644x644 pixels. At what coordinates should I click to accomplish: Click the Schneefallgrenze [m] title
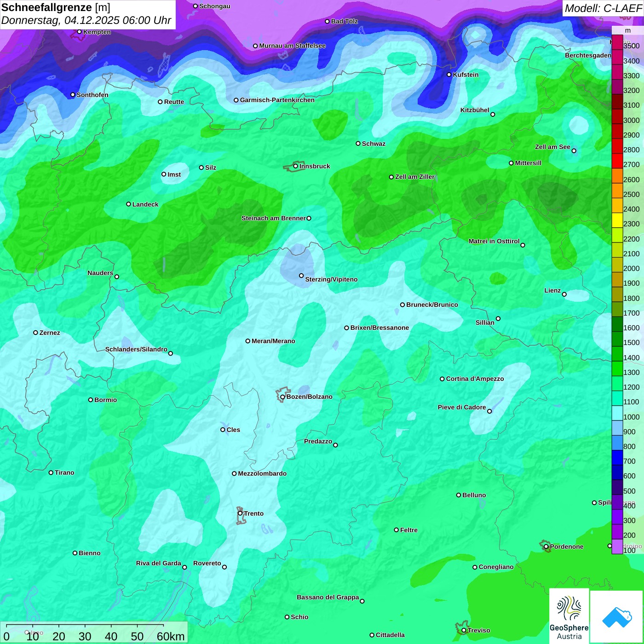[x=56, y=7]
